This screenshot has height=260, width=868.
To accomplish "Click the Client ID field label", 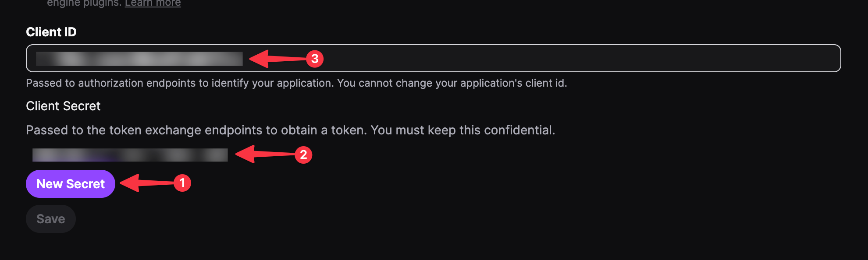I will click(51, 32).
